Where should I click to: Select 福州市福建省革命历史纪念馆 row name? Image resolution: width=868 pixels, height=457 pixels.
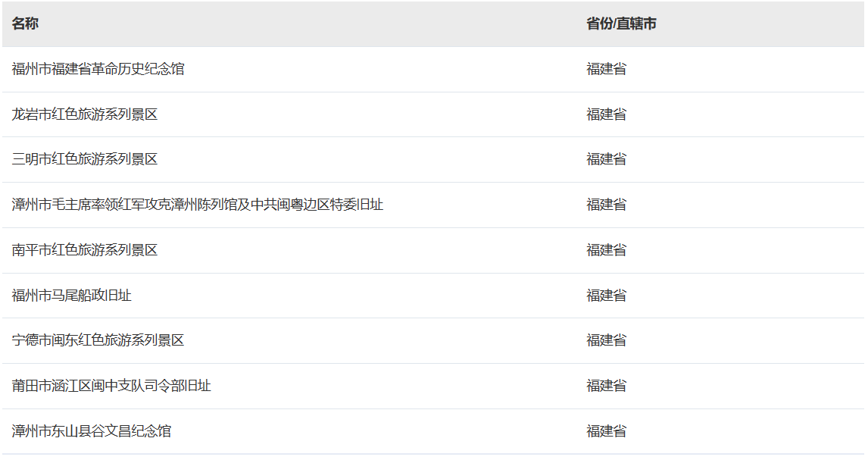coord(98,69)
